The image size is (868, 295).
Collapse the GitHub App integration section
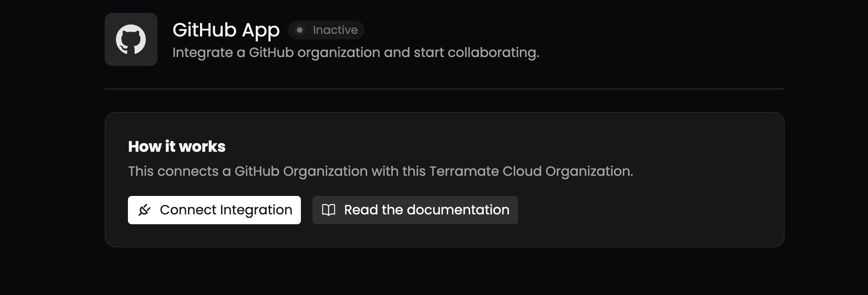(x=226, y=30)
